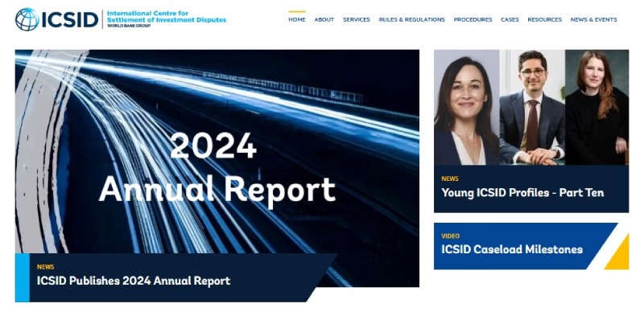The width and height of the screenshot is (644, 316).
Task: Click the Young ICSID Profiles photo collage
Action: tap(531, 108)
